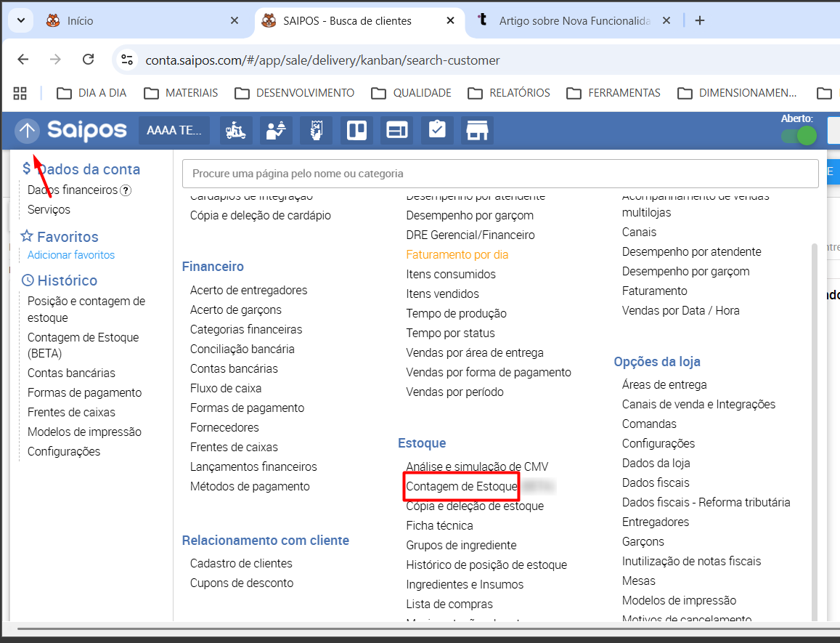Go back with the browser back arrow
Image resolution: width=840 pixels, height=643 pixels.
23,60
